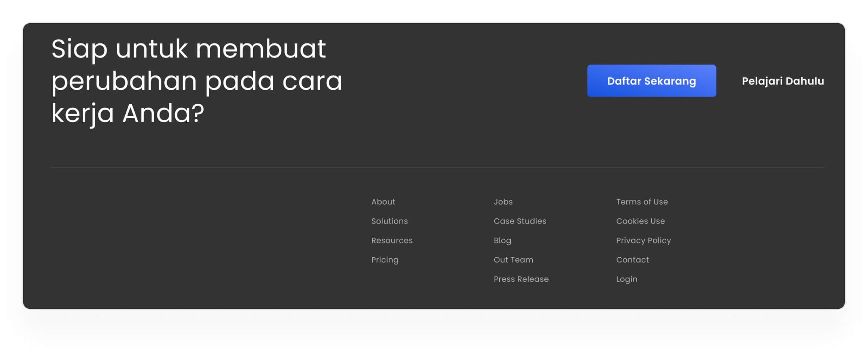Go to the Contact footer link
868x347 pixels.
click(632, 260)
